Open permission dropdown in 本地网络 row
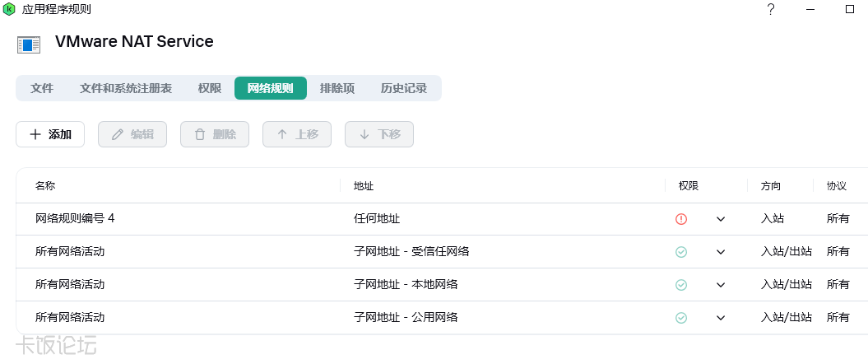 tap(721, 285)
